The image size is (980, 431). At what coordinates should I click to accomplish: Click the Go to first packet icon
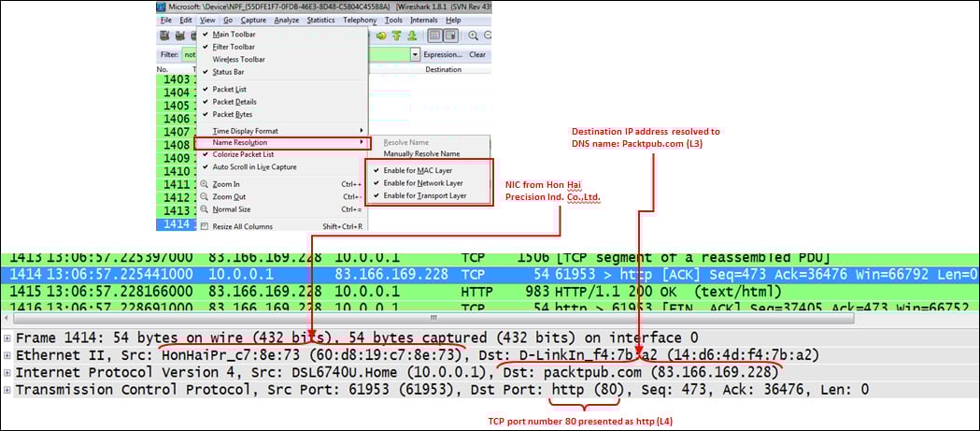click(x=397, y=36)
